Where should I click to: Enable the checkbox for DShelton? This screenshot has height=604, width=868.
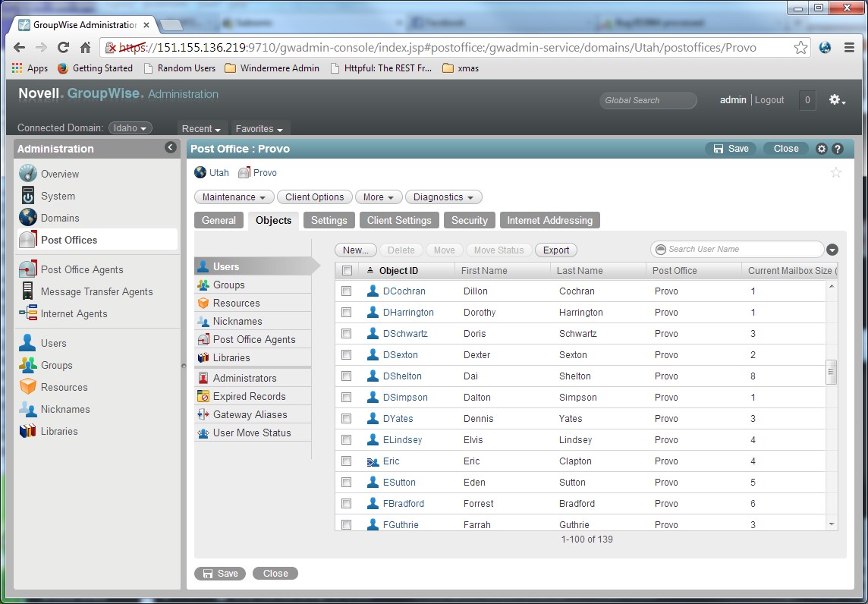pos(347,376)
